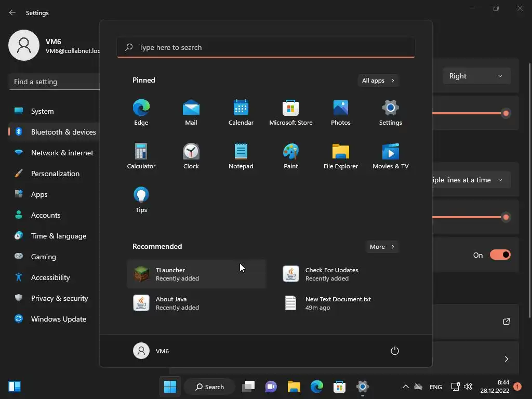532x399 pixels.
Task: Open Windows Update settings
Action: pos(54,319)
